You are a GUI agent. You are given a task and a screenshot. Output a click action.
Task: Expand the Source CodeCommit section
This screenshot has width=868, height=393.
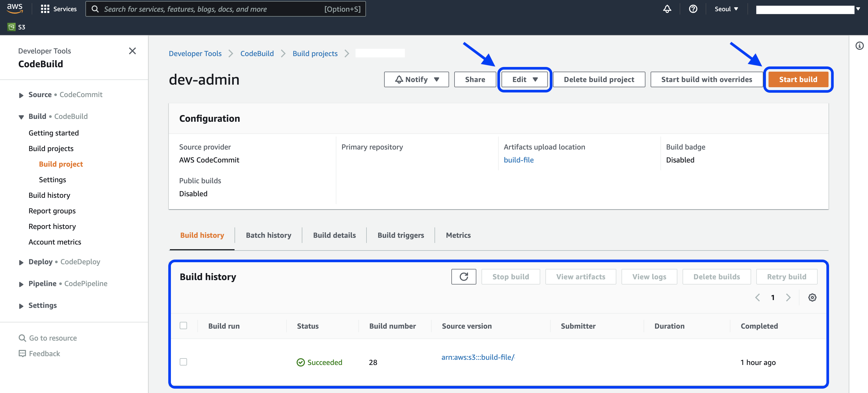pos(21,95)
